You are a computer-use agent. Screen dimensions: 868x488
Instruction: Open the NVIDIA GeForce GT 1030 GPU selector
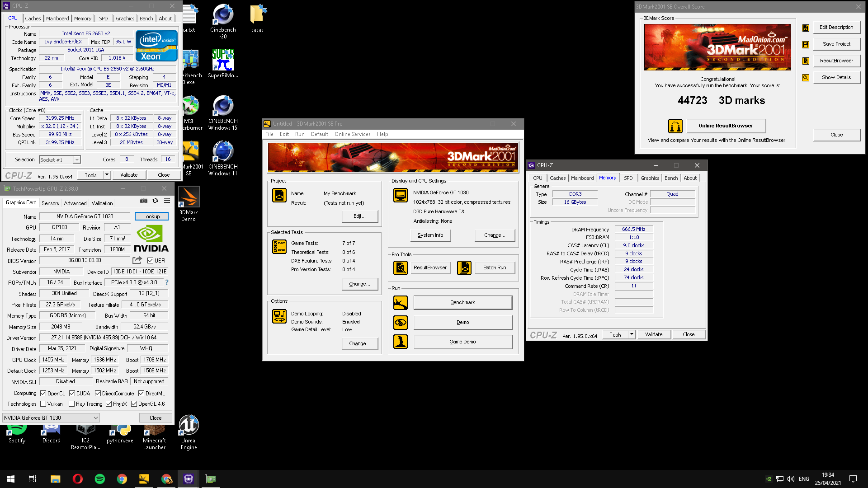[51, 418]
